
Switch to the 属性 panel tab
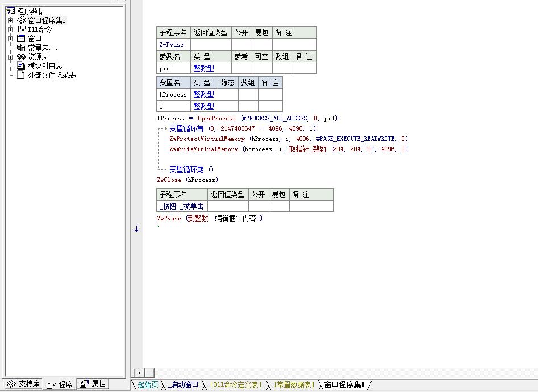click(93, 383)
